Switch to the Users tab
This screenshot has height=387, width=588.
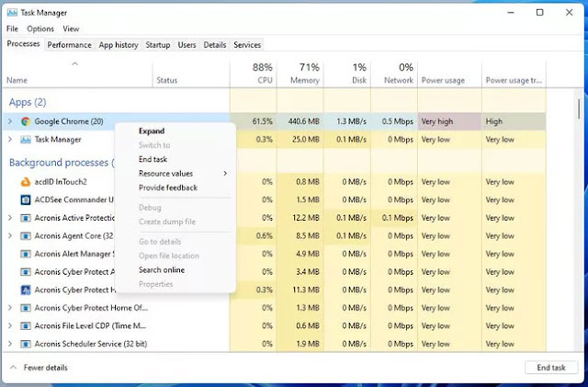click(187, 45)
